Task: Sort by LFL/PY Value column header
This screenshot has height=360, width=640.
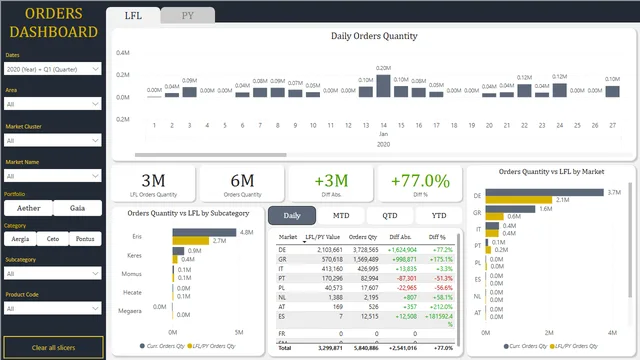Action: [x=322, y=237]
